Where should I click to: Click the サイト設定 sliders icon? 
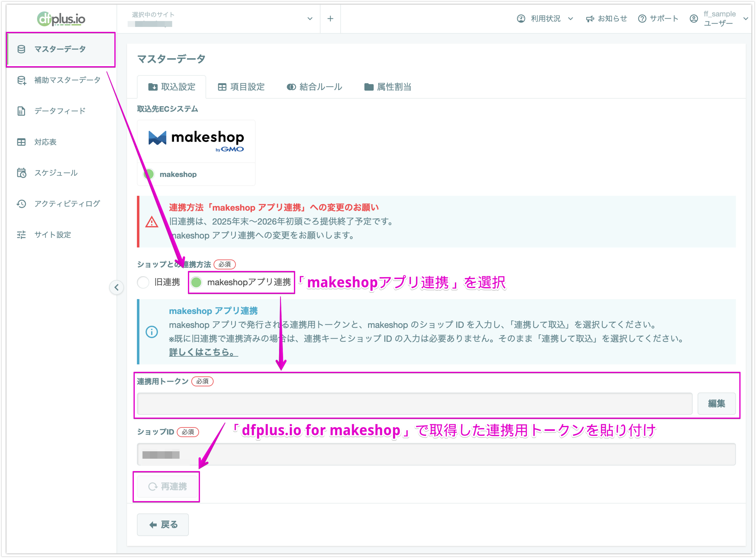pos(21,235)
